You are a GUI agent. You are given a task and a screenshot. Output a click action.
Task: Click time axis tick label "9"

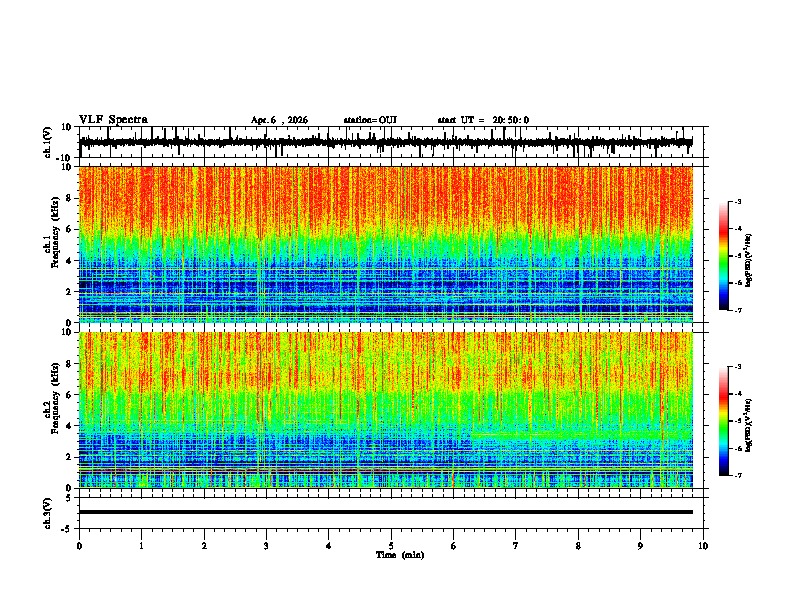tap(640, 546)
